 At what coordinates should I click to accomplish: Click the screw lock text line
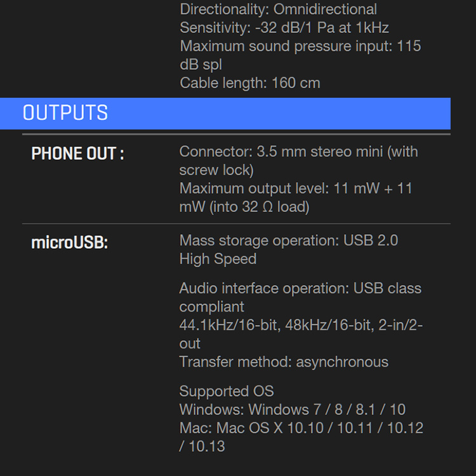(x=216, y=170)
